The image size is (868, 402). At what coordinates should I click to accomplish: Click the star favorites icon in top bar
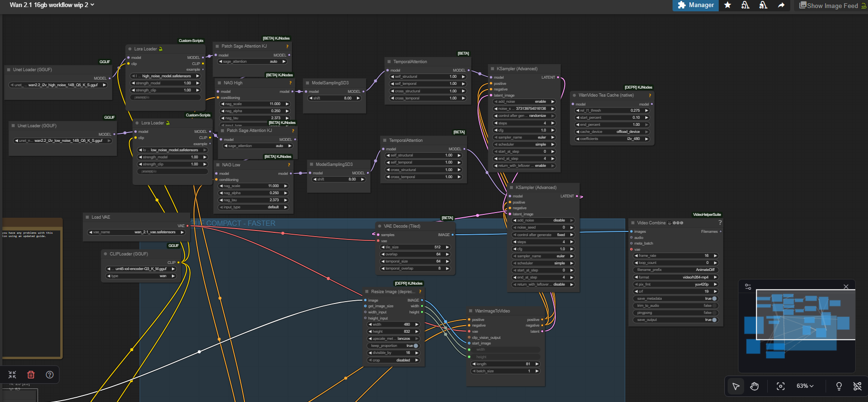coord(728,5)
